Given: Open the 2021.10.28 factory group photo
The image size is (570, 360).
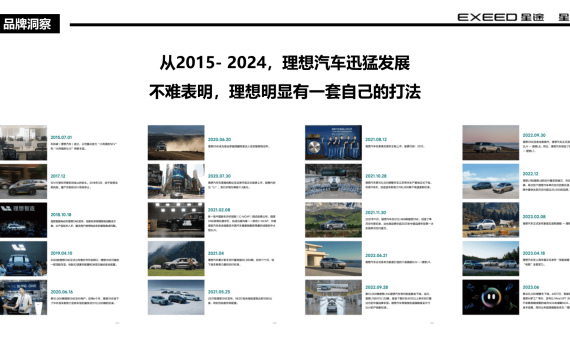Looking at the screenshot, I should [x=333, y=181].
